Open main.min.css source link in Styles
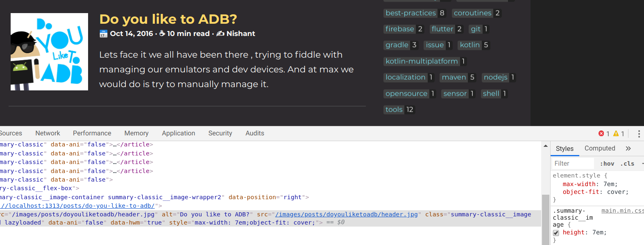 (x=623, y=211)
